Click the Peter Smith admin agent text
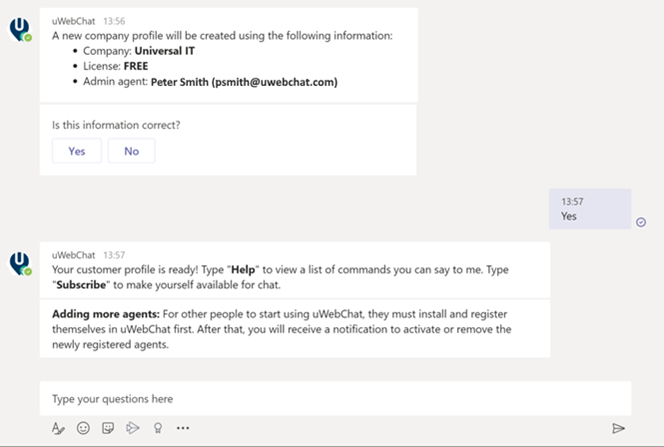The image size is (664, 447). coord(244,82)
